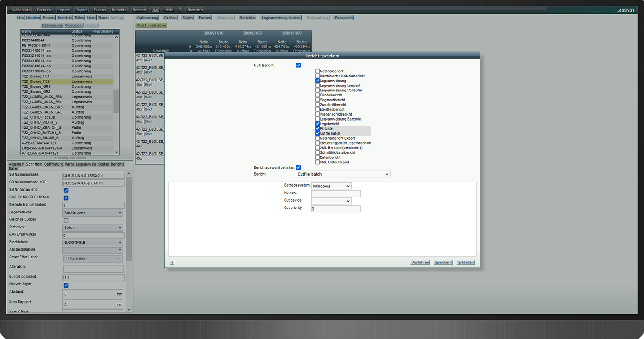The width and height of the screenshot is (644, 339).
Task: Click the question-mark help button in top menu
Action: (180, 10)
